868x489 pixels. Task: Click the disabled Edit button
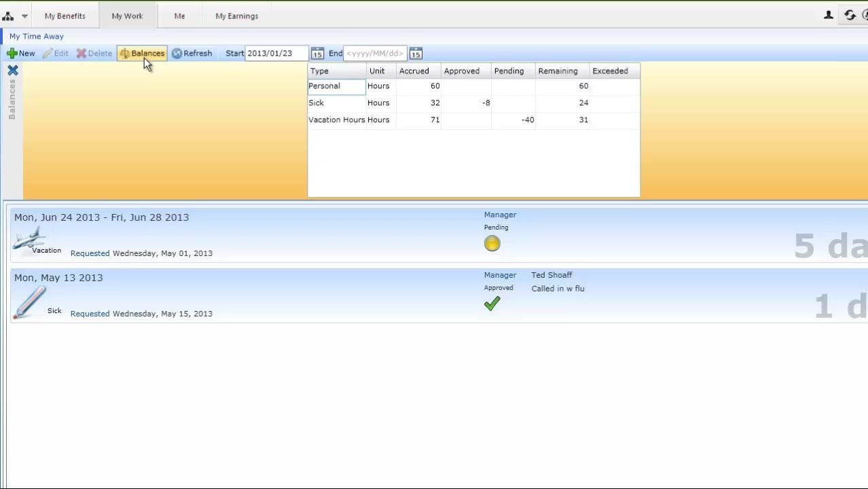55,53
